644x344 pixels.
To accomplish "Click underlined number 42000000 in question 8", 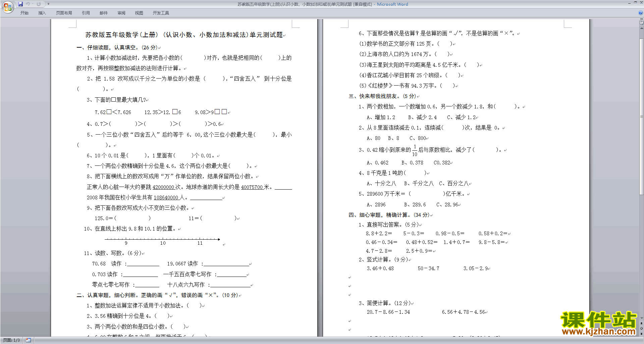I will click(163, 187).
